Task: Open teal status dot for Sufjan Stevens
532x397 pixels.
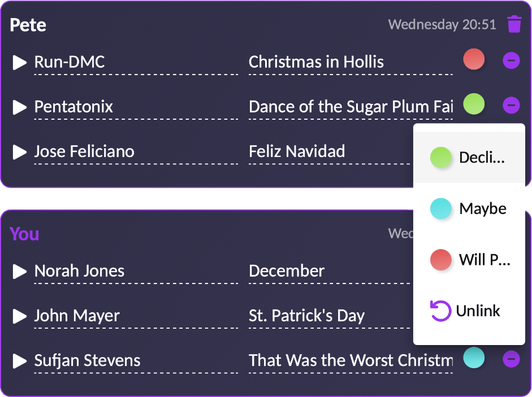Action: [474, 358]
